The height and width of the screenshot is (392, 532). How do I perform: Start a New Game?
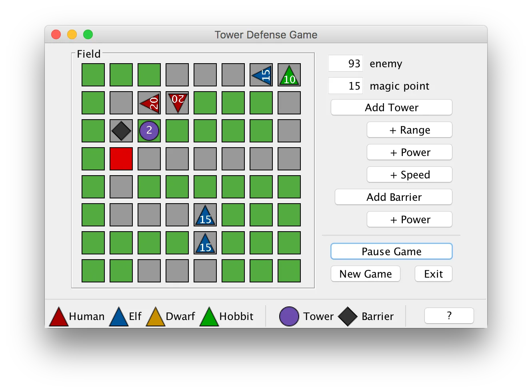pos(366,274)
